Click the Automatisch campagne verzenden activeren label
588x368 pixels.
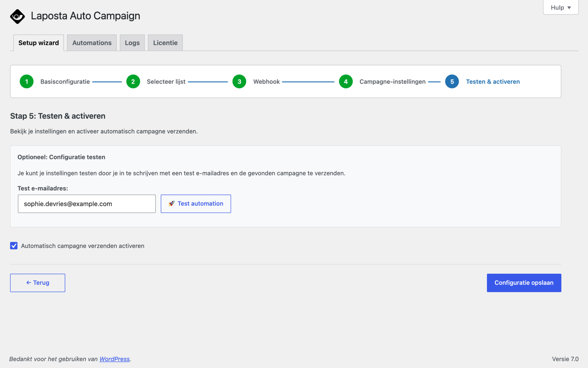click(x=83, y=246)
